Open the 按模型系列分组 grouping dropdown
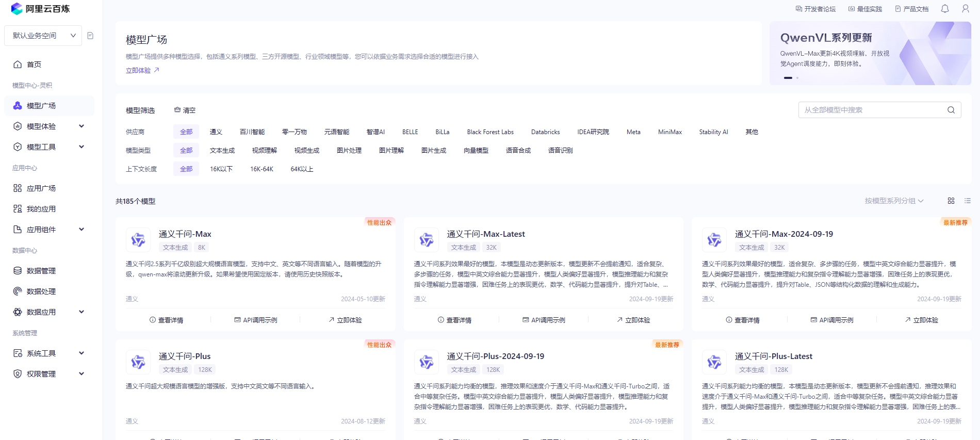 [894, 201]
